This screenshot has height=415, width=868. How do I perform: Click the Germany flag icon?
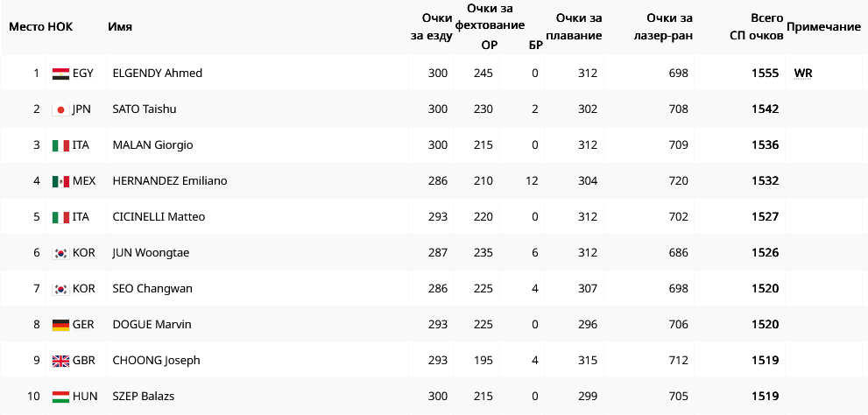click(x=60, y=325)
